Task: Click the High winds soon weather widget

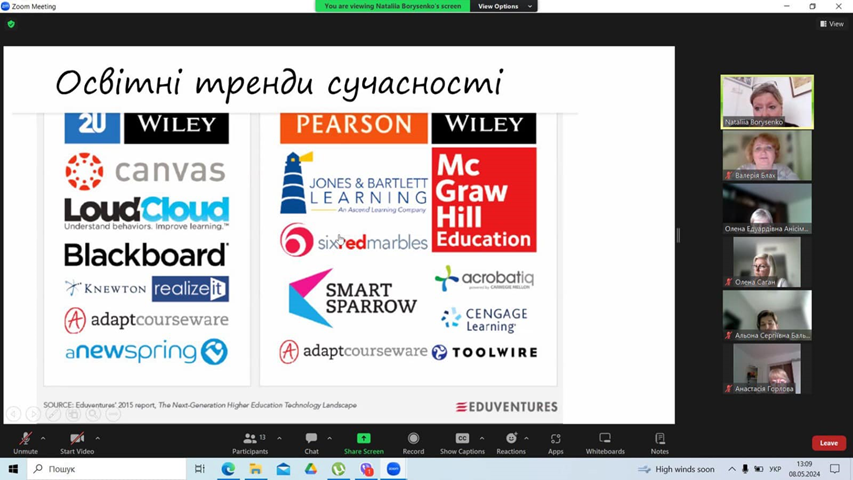Action: (677, 469)
